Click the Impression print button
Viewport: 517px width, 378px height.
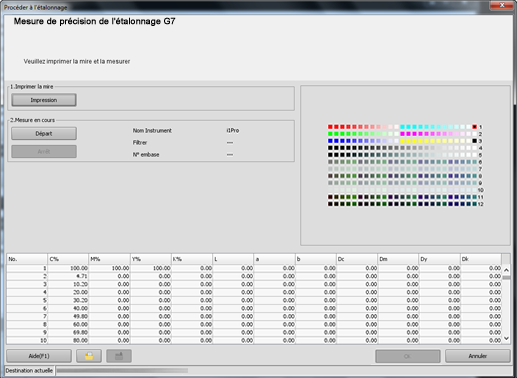click(x=44, y=100)
